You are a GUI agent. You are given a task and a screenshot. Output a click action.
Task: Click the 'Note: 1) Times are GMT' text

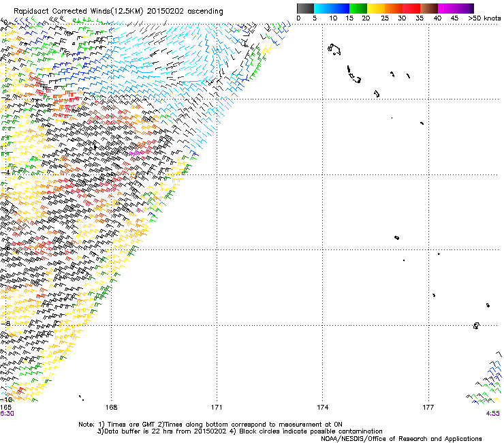tap(117, 425)
